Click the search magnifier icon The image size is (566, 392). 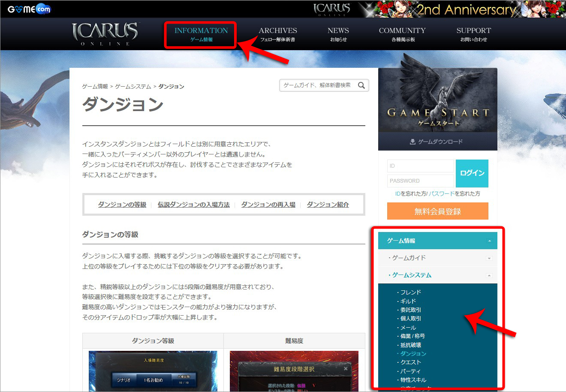coord(361,85)
